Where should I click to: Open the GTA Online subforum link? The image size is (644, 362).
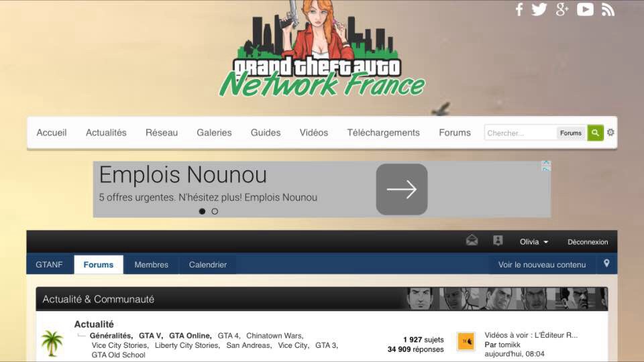pos(190,336)
